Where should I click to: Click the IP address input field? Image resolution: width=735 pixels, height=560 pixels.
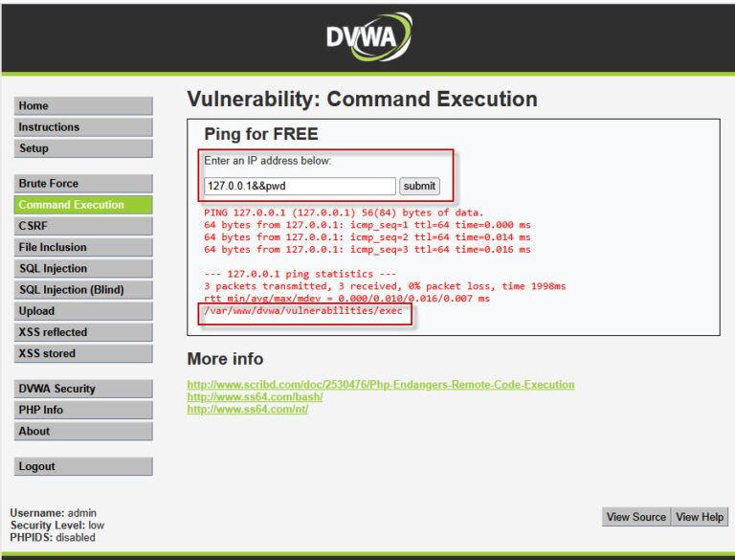click(300, 186)
